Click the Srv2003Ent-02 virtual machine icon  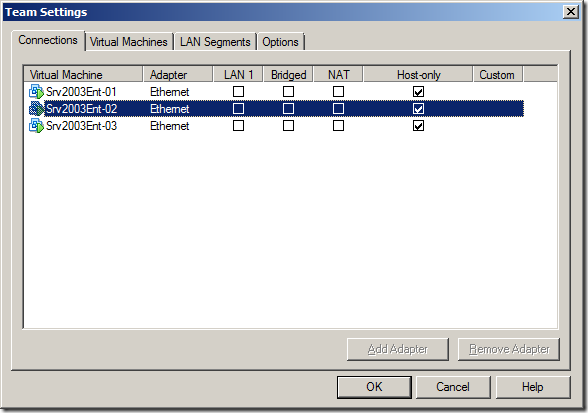(x=36, y=109)
